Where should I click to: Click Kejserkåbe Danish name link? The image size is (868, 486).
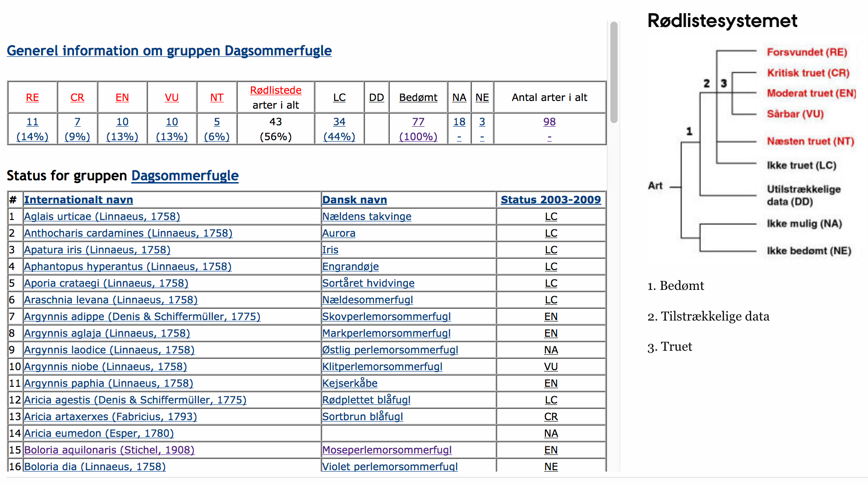coord(350,383)
